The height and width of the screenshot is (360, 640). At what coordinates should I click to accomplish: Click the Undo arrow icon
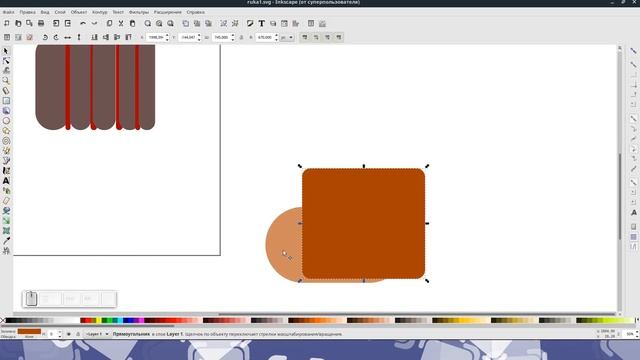click(83, 24)
